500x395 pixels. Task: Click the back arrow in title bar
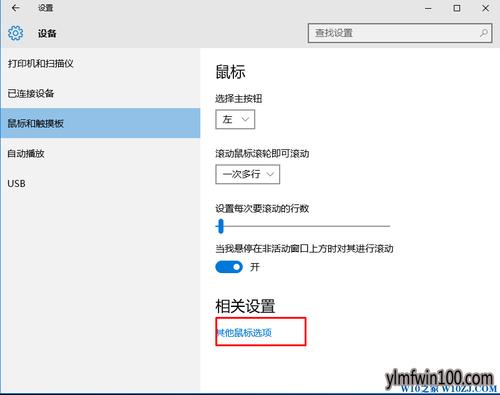(x=15, y=8)
